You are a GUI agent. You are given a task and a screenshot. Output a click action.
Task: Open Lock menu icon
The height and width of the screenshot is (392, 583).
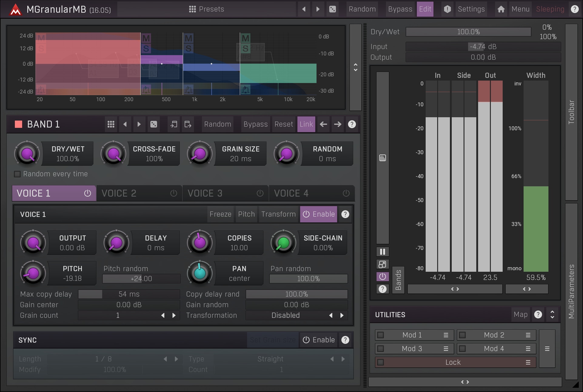click(528, 362)
